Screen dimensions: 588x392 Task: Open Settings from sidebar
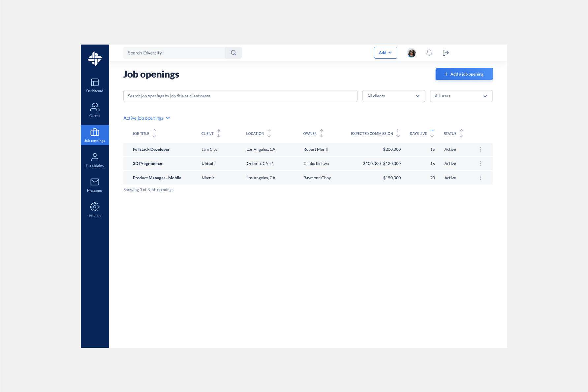point(95,210)
